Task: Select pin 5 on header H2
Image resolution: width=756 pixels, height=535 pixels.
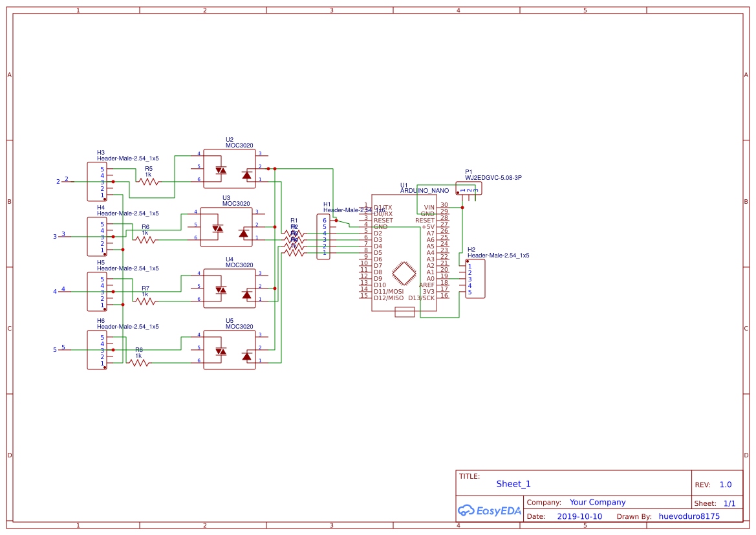Action: pyautogui.click(x=470, y=292)
